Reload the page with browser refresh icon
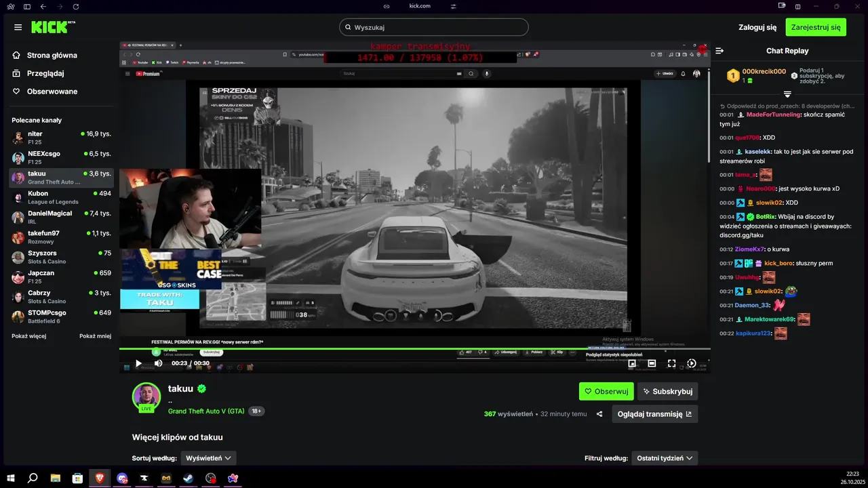Image resolution: width=868 pixels, height=488 pixels. coord(75,6)
